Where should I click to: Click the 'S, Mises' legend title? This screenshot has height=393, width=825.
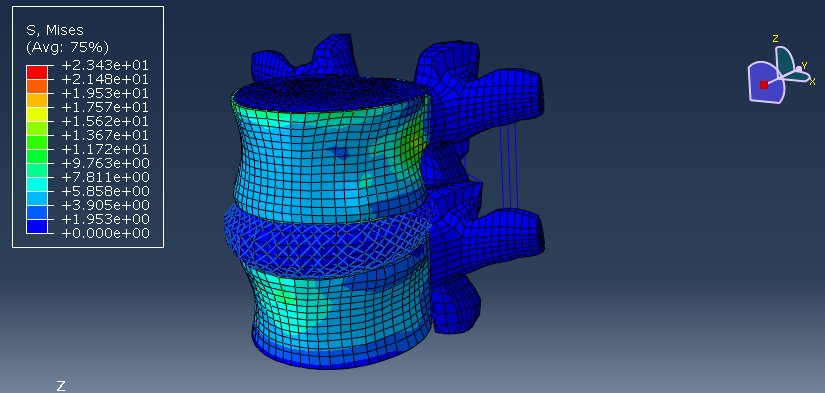(x=55, y=30)
